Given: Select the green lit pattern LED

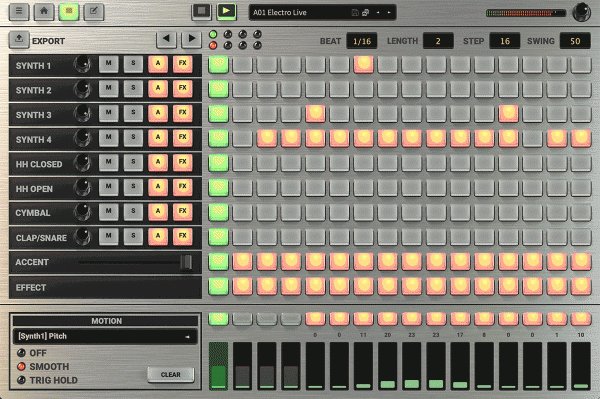Looking at the screenshot, I should 213,34.
